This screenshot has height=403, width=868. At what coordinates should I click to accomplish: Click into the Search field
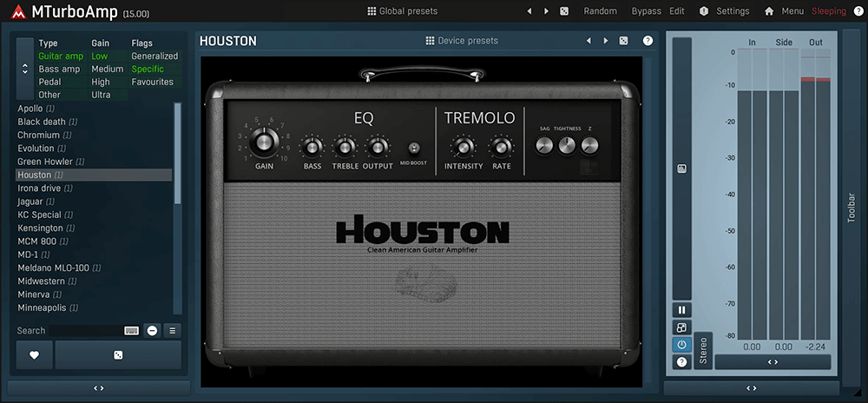coord(85,331)
